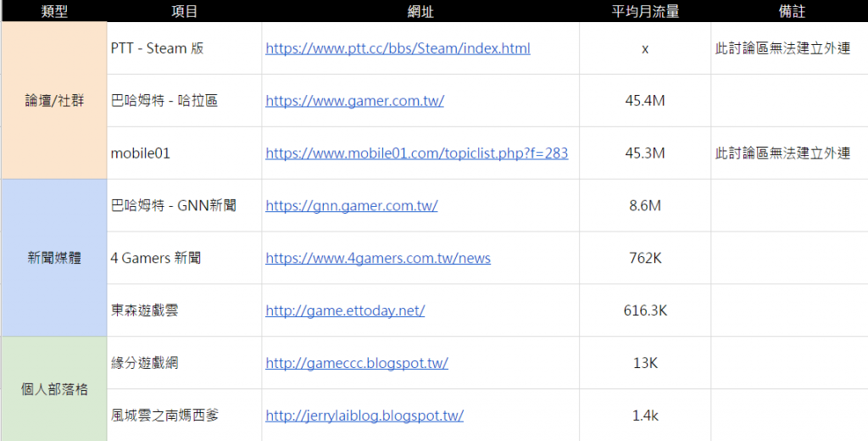Select the 類型 column header
868x441 pixels.
(53, 11)
